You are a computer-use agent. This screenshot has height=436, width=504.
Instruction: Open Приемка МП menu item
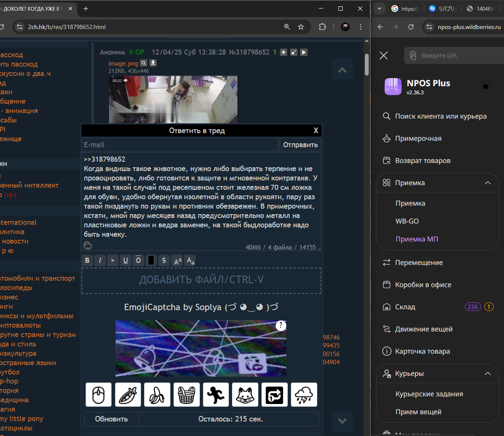click(417, 239)
